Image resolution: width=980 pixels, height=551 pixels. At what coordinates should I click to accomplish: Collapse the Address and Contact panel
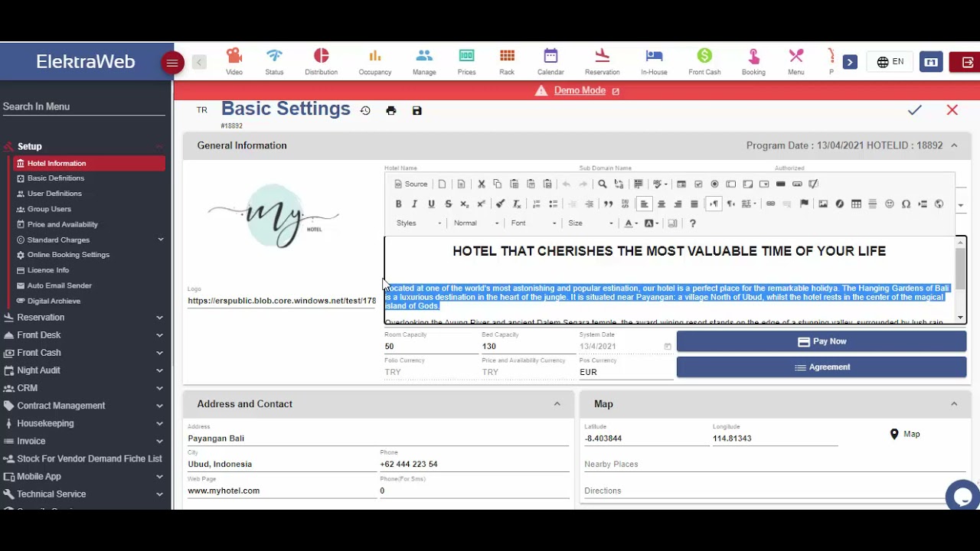(x=557, y=404)
